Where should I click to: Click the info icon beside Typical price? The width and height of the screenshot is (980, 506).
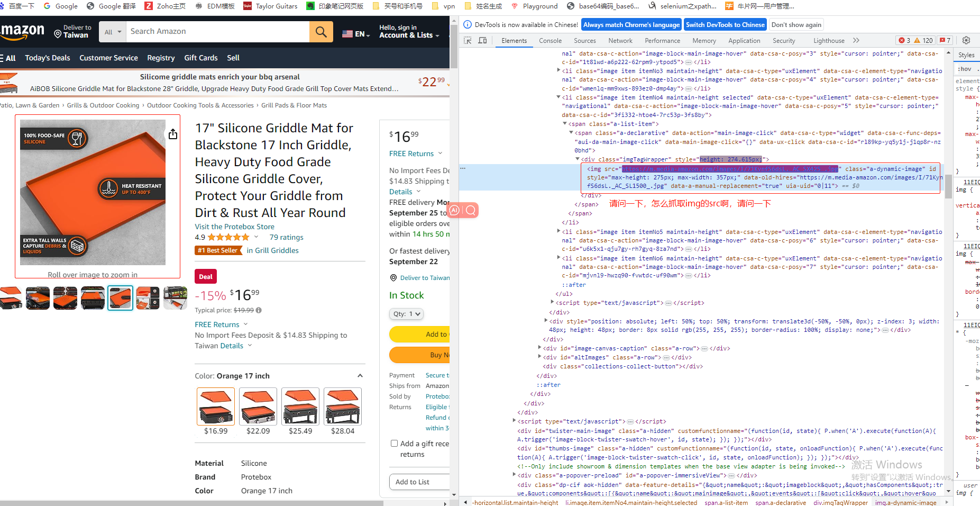coord(259,310)
